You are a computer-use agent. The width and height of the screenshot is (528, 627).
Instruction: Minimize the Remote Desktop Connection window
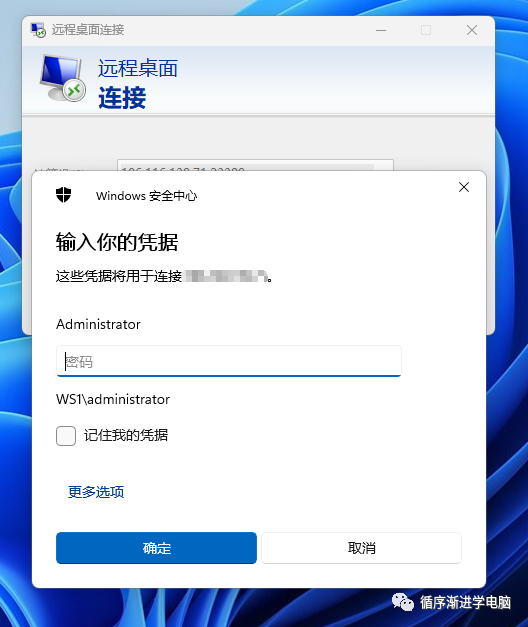(381, 30)
